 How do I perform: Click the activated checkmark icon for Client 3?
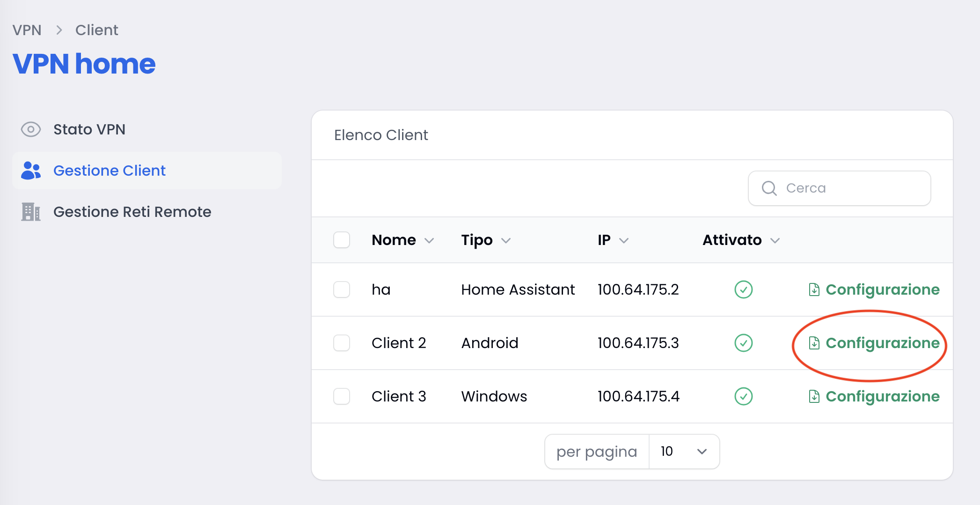pyautogui.click(x=743, y=396)
